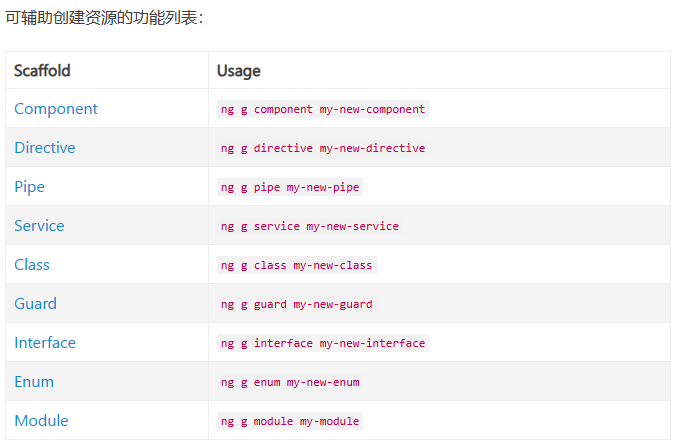Open the Guard link
This screenshot has width=679, height=447.
pos(35,304)
